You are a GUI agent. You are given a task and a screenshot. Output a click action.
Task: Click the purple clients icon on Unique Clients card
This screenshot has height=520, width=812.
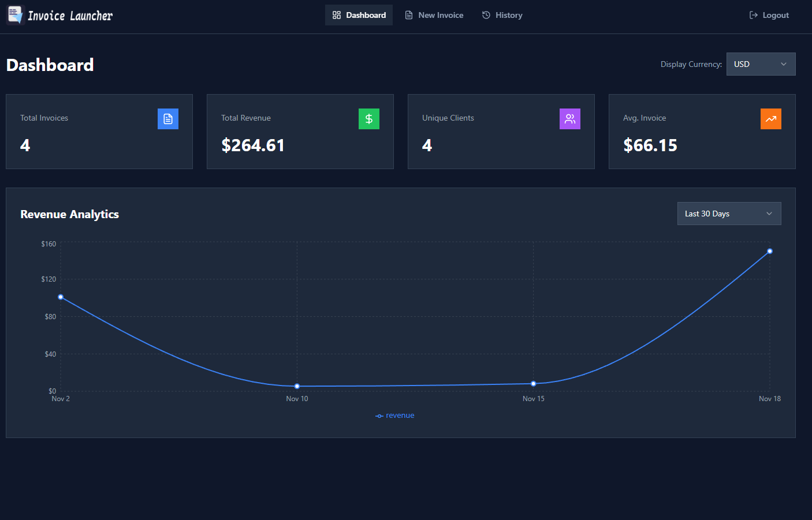tap(570, 118)
